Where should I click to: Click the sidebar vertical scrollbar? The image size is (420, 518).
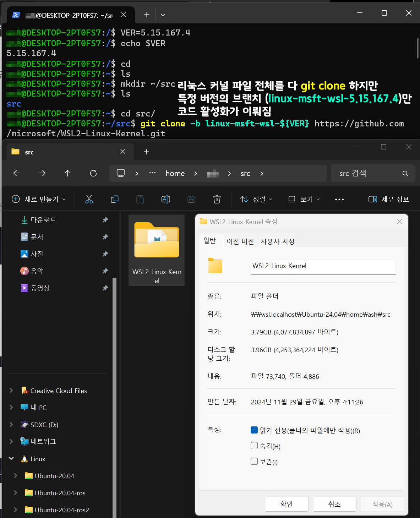coord(115,398)
